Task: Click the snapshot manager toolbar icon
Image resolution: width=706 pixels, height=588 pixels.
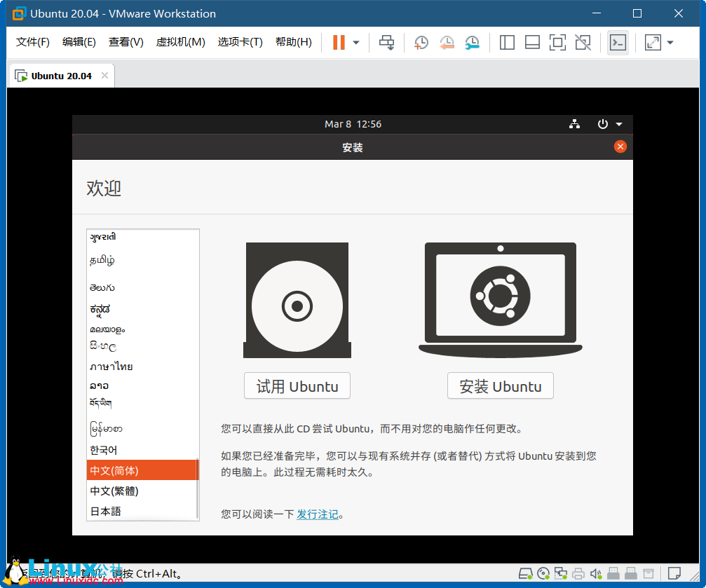Action: tap(472, 43)
